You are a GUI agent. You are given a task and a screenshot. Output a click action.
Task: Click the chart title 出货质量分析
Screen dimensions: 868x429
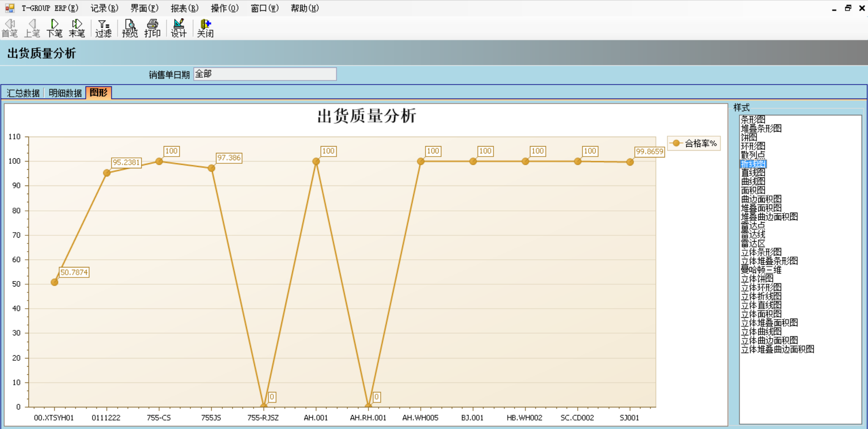[366, 116]
